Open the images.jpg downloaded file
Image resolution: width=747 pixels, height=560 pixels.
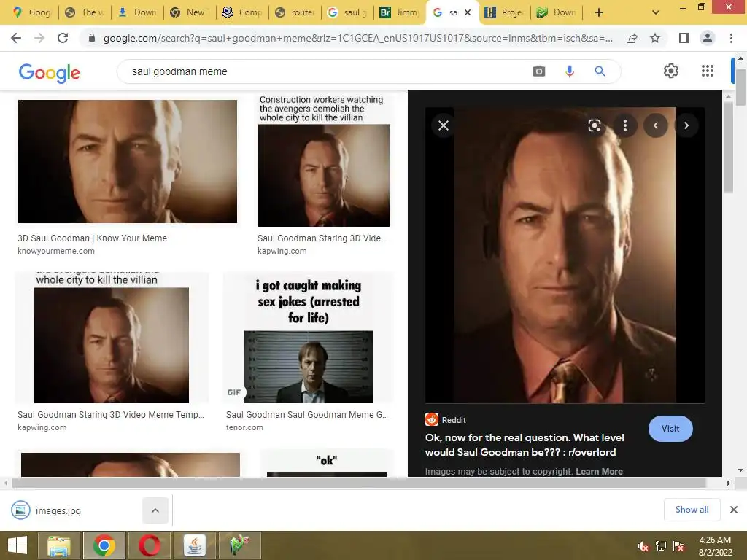[57, 510]
